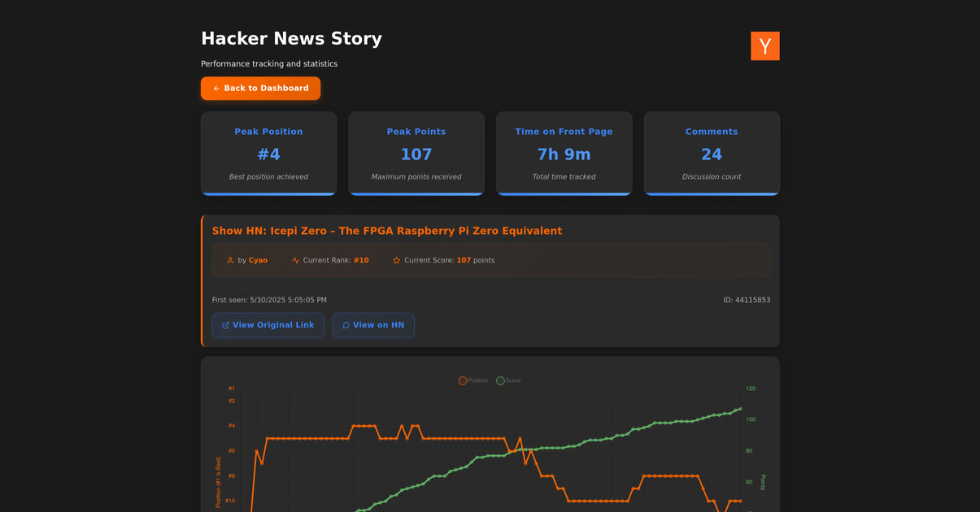Click the Best position achieved caption
This screenshot has width=980, height=512.
pos(268,176)
